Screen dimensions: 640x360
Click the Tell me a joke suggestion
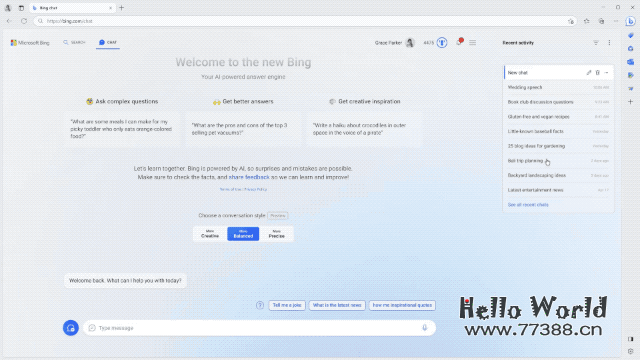(x=287, y=305)
